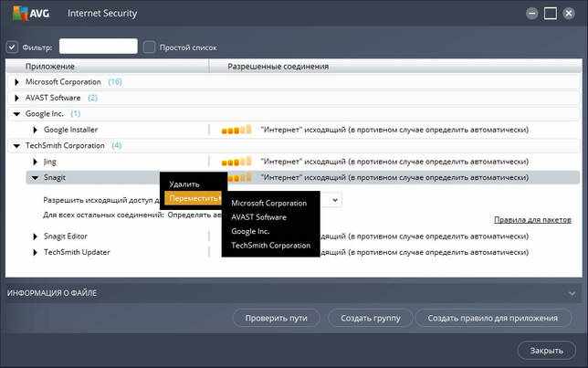Move to Google Inc. in submenu
The width and height of the screenshot is (588, 368).
(250, 231)
